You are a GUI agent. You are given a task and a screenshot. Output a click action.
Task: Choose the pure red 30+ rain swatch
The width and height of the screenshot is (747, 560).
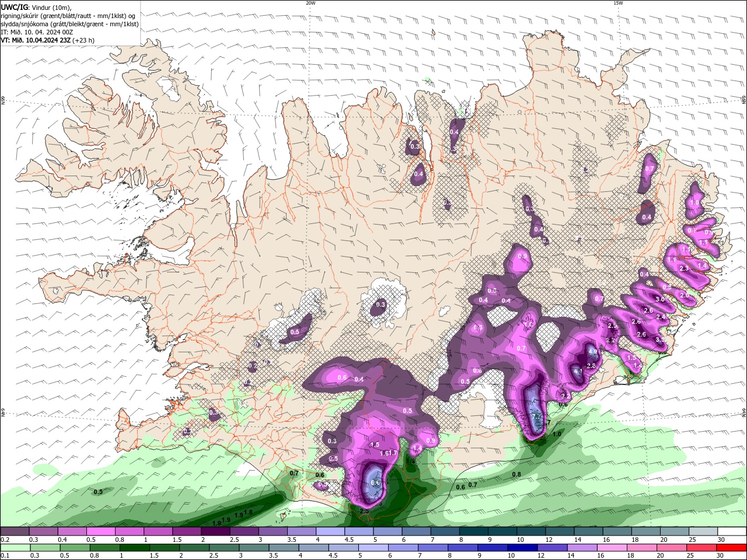coord(731,548)
